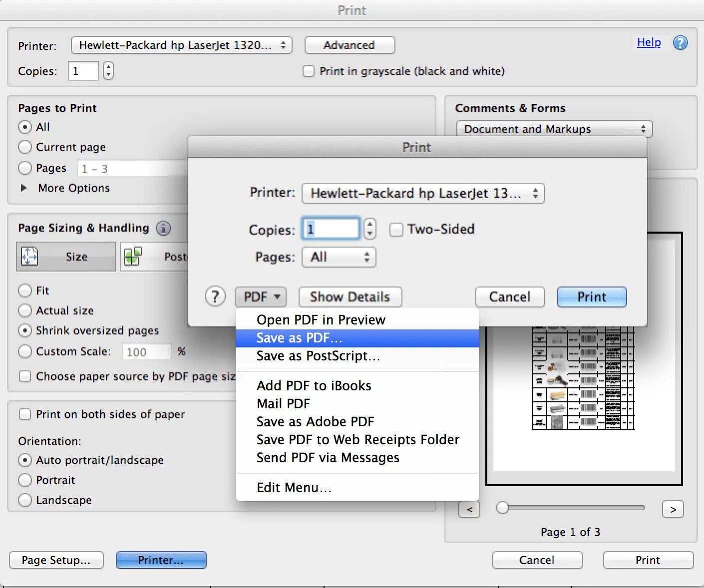Click the Printer… button
The width and height of the screenshot is (704, 588).
click(161, 560)
